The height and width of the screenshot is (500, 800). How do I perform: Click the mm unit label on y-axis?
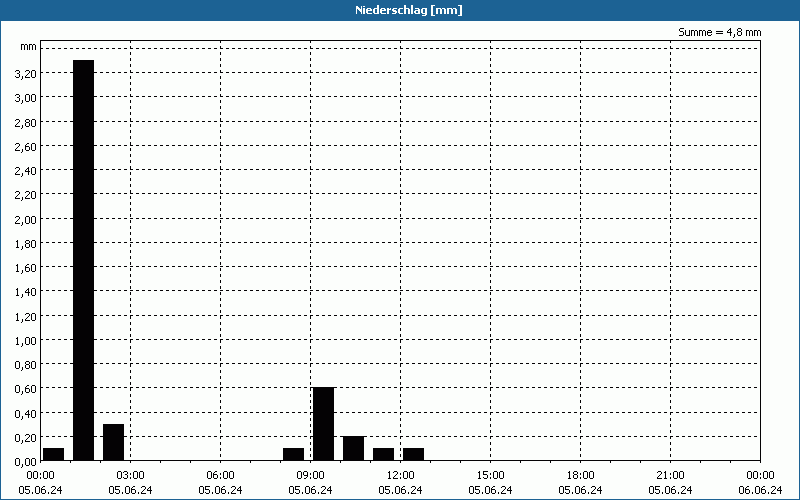coord(29,47)
